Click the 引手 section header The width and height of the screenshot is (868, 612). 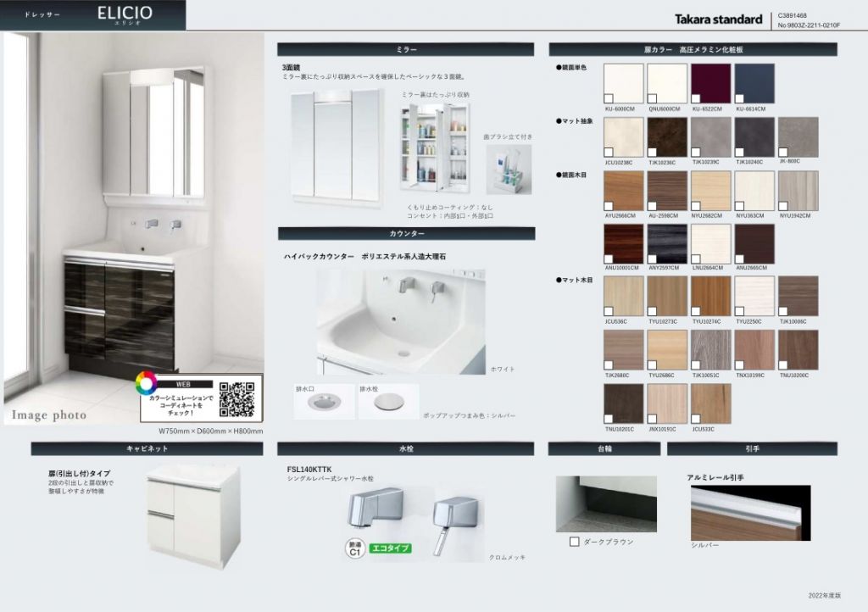point(753,448)
